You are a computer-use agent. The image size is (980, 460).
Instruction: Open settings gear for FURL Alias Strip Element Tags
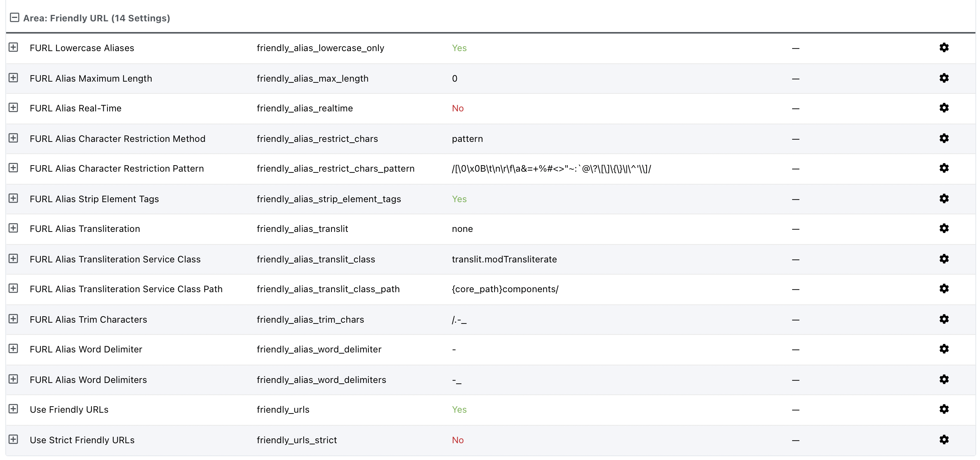coord(944,198)
